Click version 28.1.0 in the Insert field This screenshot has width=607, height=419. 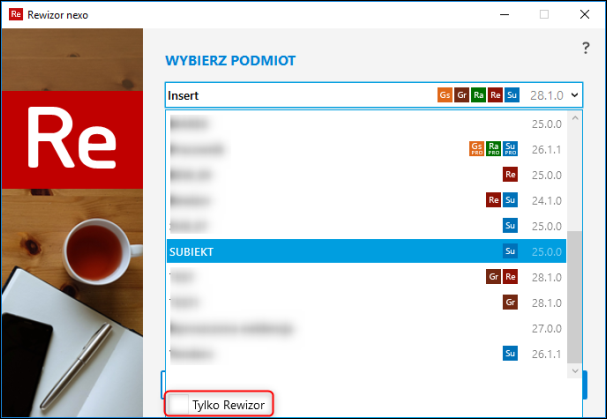coord(547,95)
